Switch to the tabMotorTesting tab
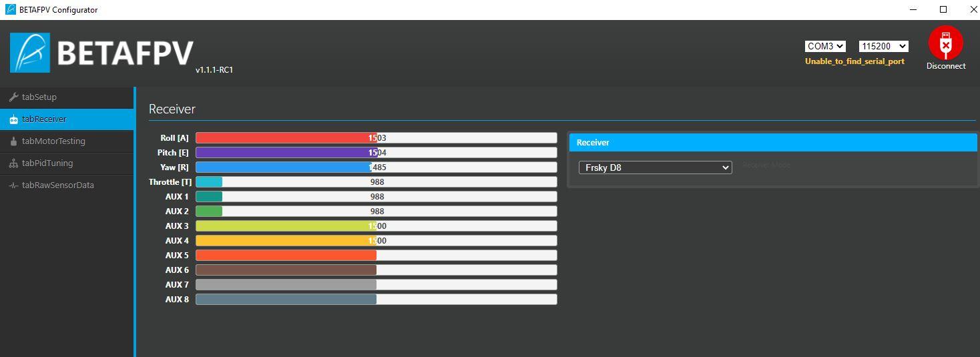This screenshot has height=357, width=980. [x=53, y=141]
